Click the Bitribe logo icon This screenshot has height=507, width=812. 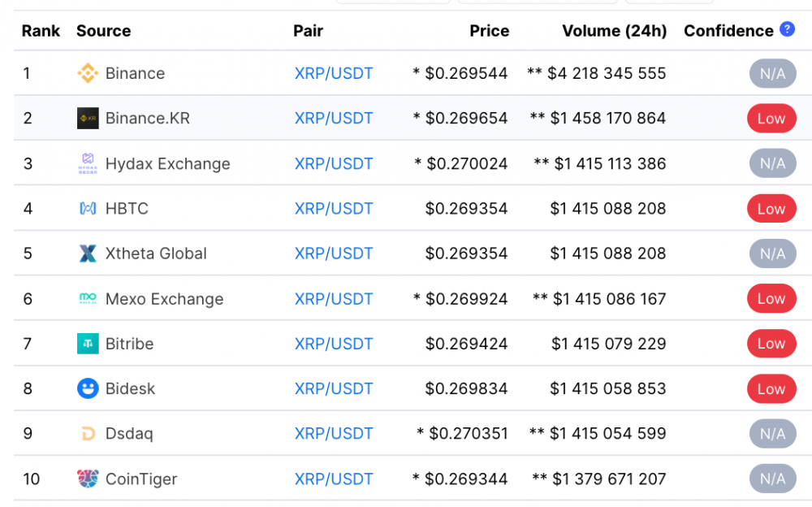coord(88,344)
